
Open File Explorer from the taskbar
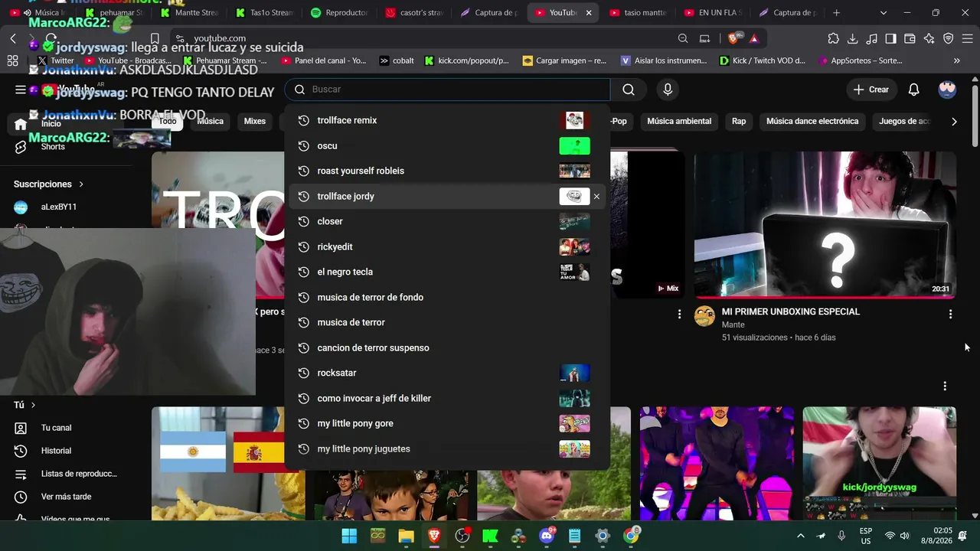tap(406, 536)
